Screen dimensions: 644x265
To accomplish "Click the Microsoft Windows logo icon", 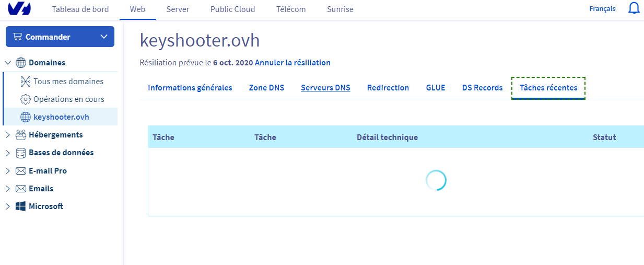I will point(21,206).
